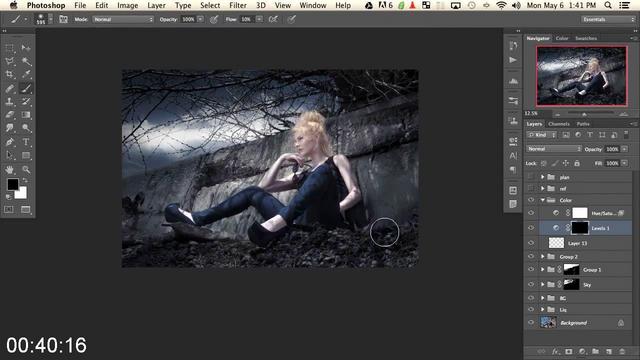The image size is (640, 360).
Task: Switch to the Swatches tab
Action: tap(586, 38)
